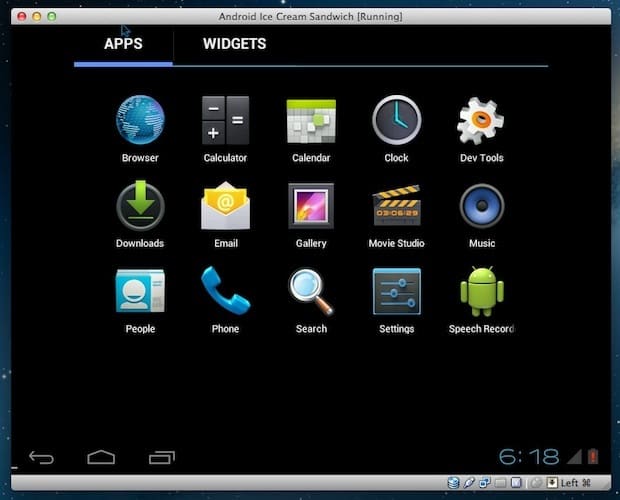Click the signal strength indicator

click(x=574, y=456)
